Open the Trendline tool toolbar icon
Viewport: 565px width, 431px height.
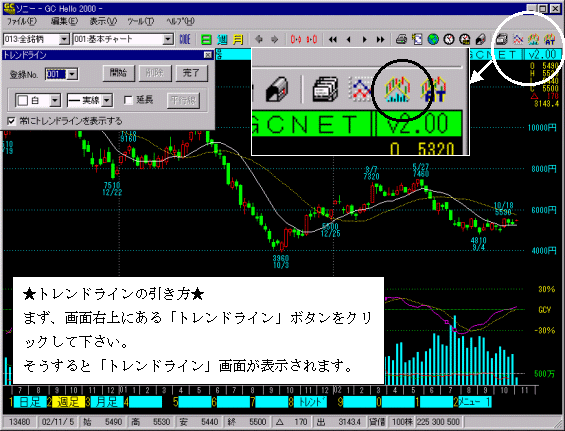(x=534, y=39)
